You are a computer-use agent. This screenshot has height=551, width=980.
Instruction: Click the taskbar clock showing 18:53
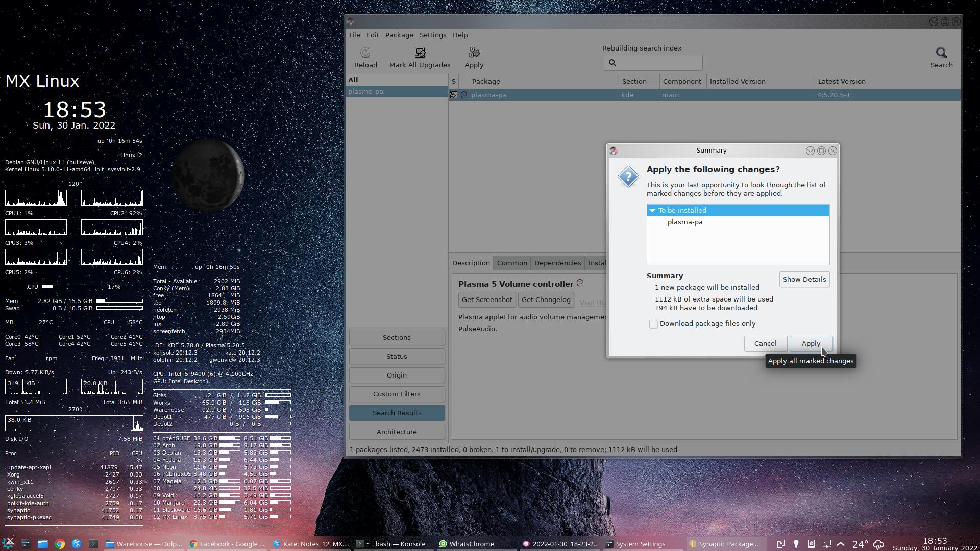pyautogui.click(x=935, y=544)
